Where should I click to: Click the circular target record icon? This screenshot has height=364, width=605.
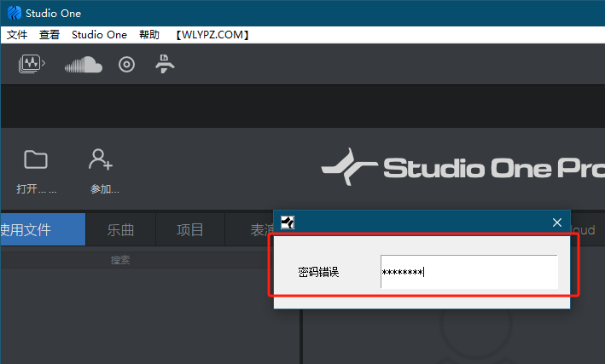pyautogui.click(x=126, y=65)
